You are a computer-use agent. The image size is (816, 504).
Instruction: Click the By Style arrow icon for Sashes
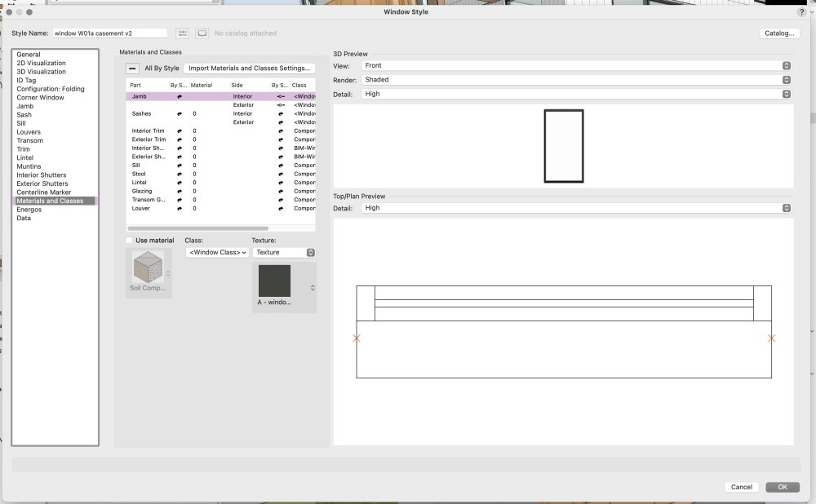click(x=179, y=114)
